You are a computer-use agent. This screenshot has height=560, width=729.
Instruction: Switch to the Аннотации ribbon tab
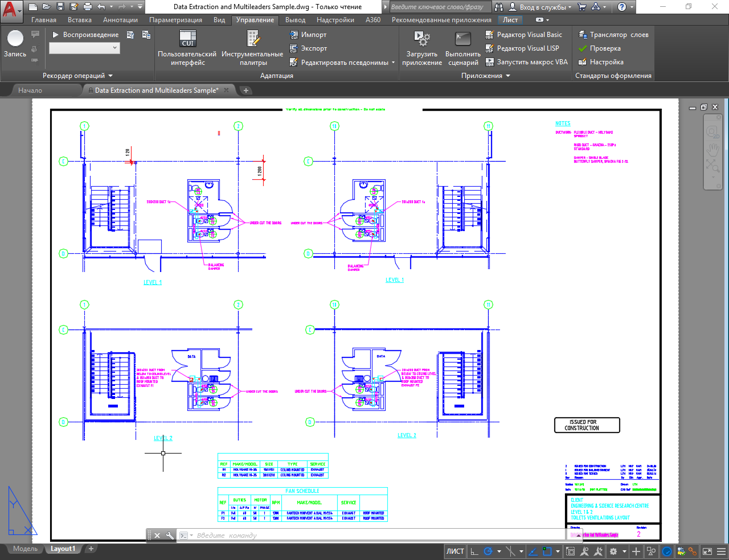[x=120, y=20]
